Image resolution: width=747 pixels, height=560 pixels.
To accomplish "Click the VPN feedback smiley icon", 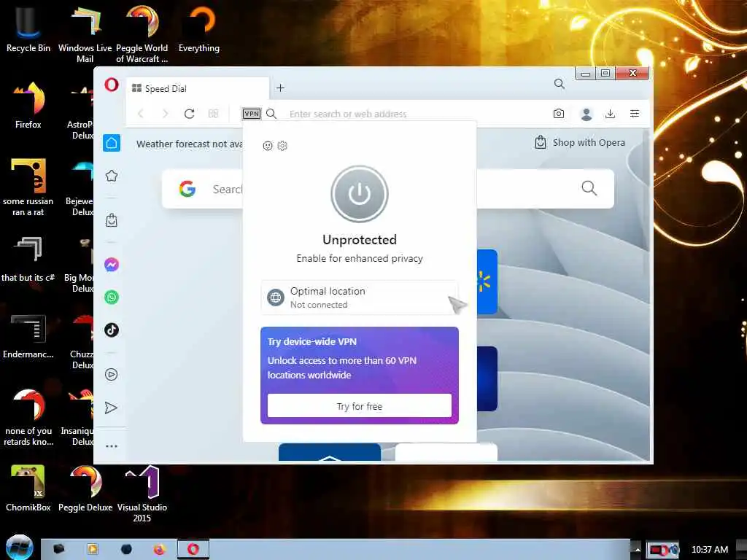I will (x=268, y=146).
